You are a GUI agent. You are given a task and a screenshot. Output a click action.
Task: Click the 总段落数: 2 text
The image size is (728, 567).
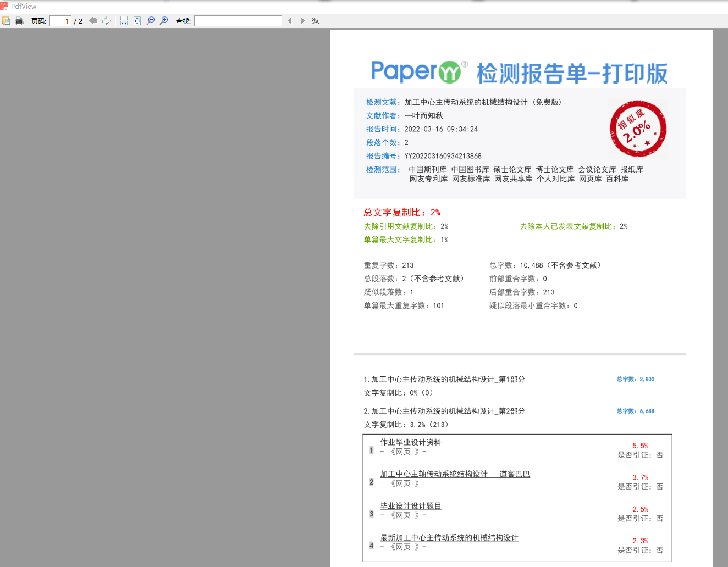[385, 279]
